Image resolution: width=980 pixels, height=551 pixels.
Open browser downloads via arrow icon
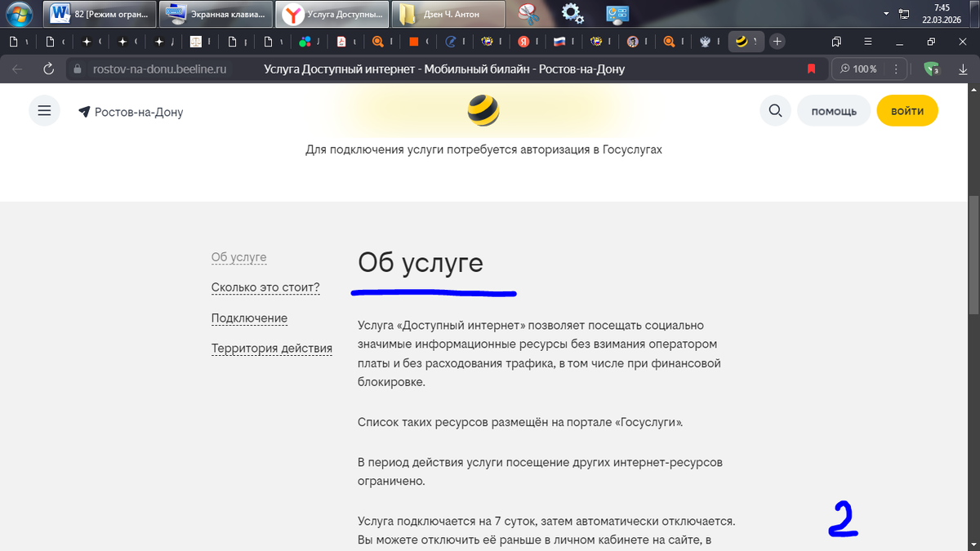[x=963, y=69]
